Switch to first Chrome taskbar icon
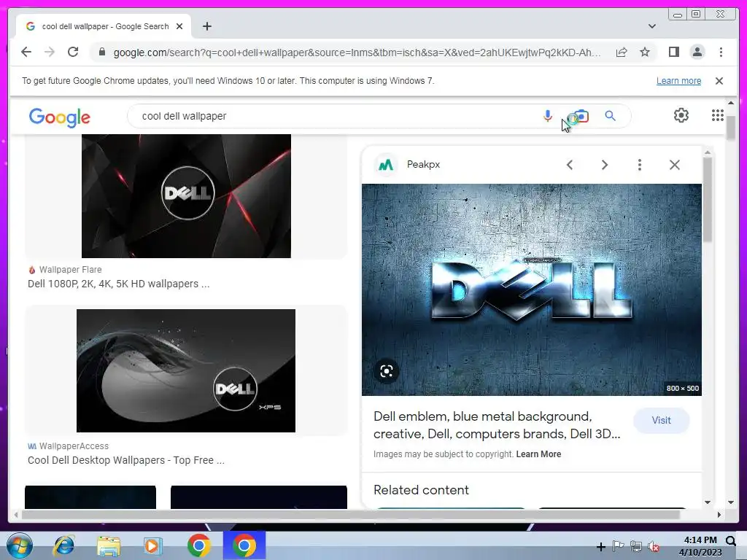This screenshot has width=747, height=560. [198, 545]
